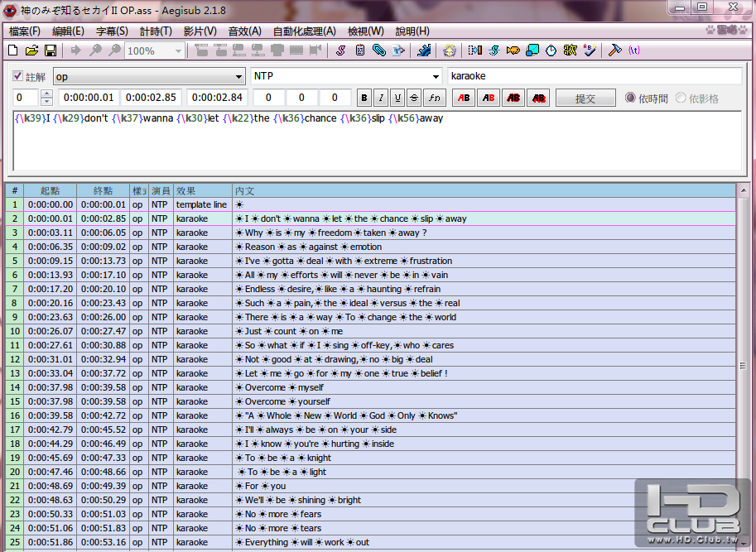Screen dimensions: 756x552
Task: Open the Fonts Collector icon
Action: coord(398,50)
